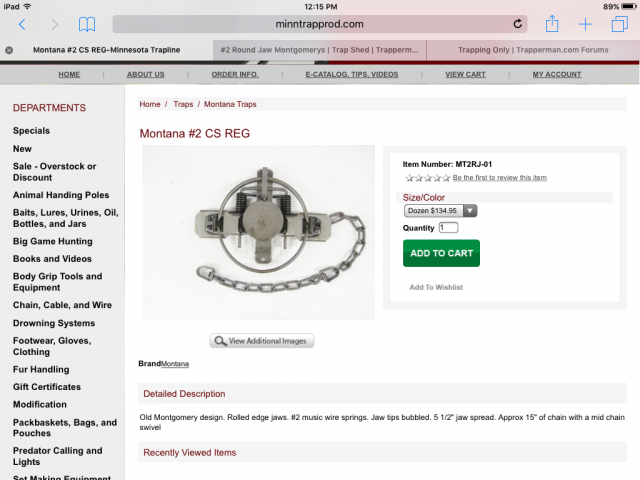This screenshot has height=480, width=640.
Task: Follow the Add To Wishlist link
Action: [436, 287]
